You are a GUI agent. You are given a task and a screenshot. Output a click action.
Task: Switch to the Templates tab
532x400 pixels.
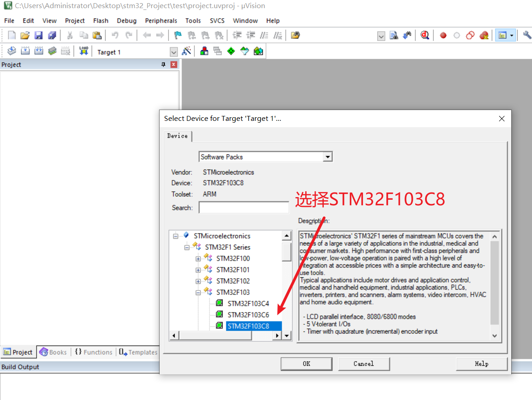tap(138, 352)
